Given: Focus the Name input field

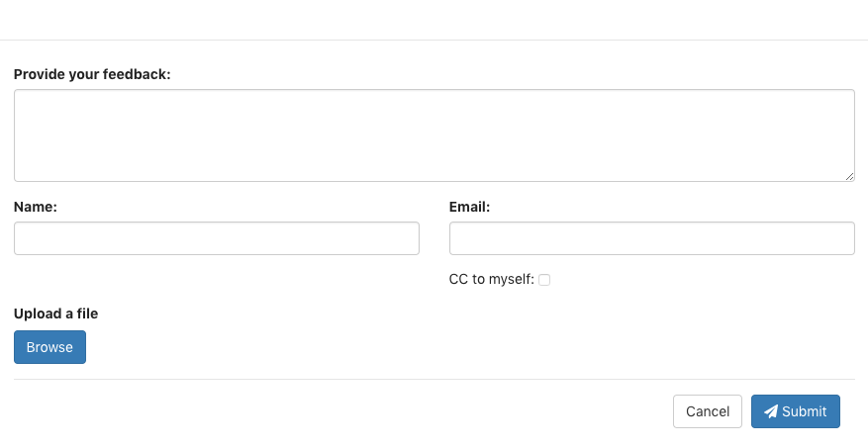Looking at the screenshot, I should (217, 238).
